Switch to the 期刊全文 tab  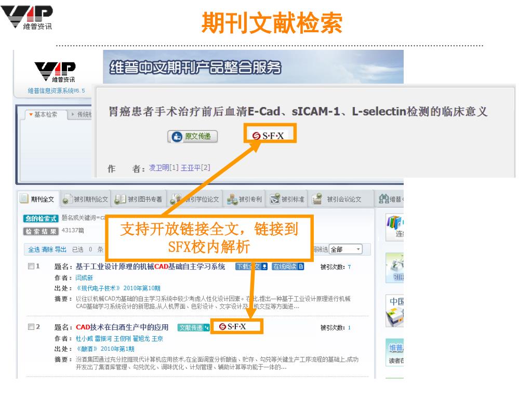(x=37, y=199)
